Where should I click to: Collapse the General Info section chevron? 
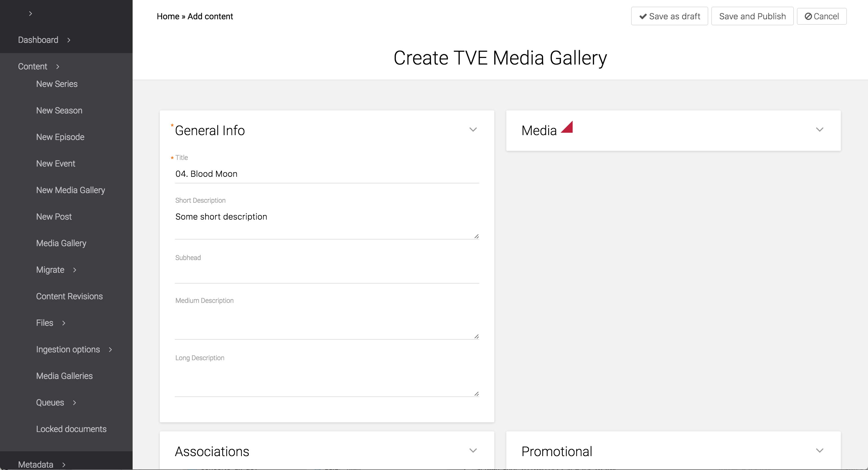coord(473,130)
